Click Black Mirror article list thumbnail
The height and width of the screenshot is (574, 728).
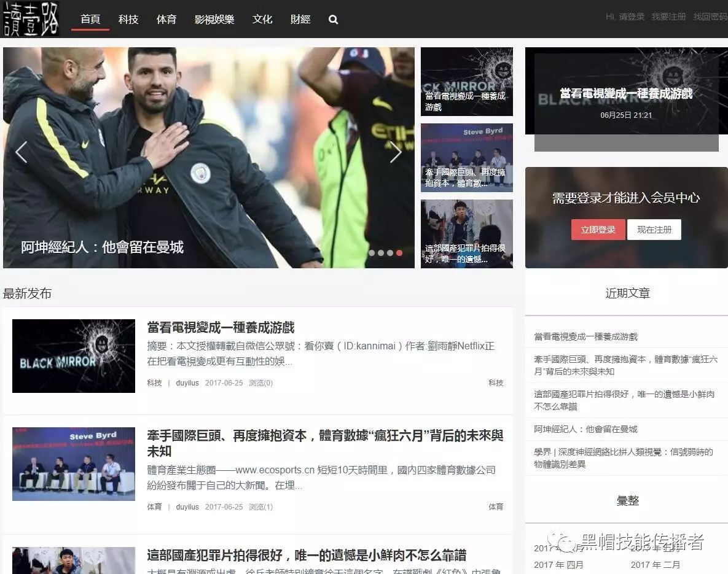click(74, 356)
